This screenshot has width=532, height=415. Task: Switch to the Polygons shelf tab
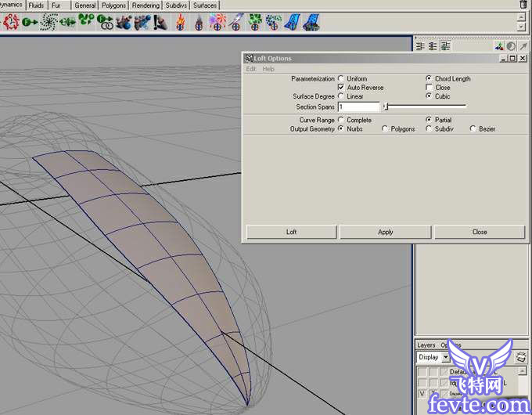coord(113,5)
